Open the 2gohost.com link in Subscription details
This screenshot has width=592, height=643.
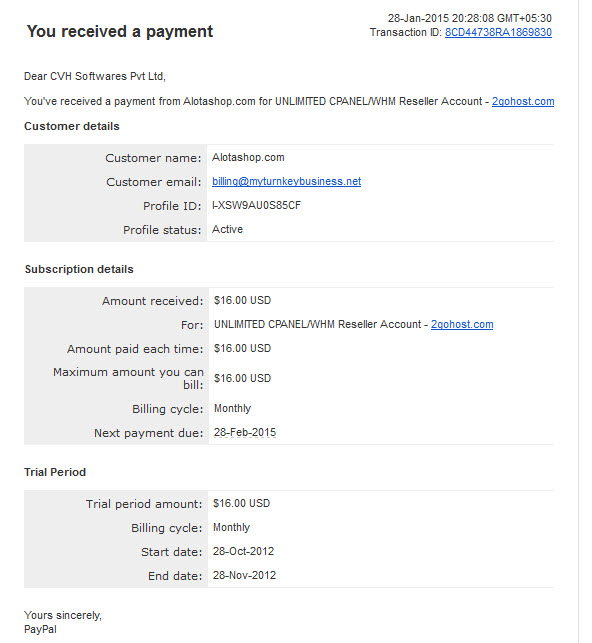point(462,324)
